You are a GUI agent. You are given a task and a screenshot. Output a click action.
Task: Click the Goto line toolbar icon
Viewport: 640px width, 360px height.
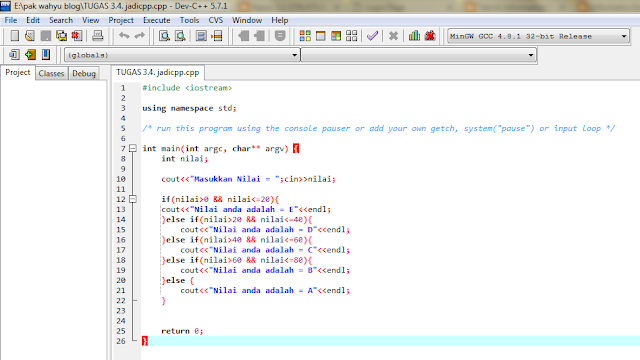[x=217, y=36]
